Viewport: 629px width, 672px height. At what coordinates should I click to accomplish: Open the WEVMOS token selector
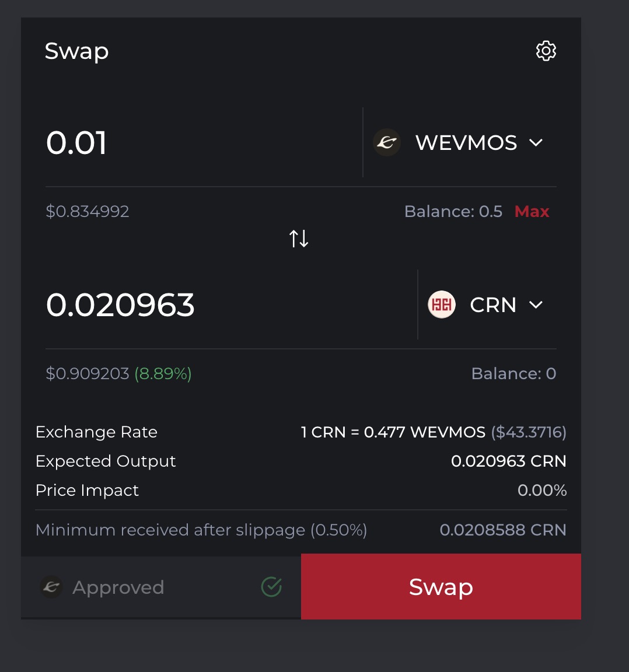coord(466,142)
